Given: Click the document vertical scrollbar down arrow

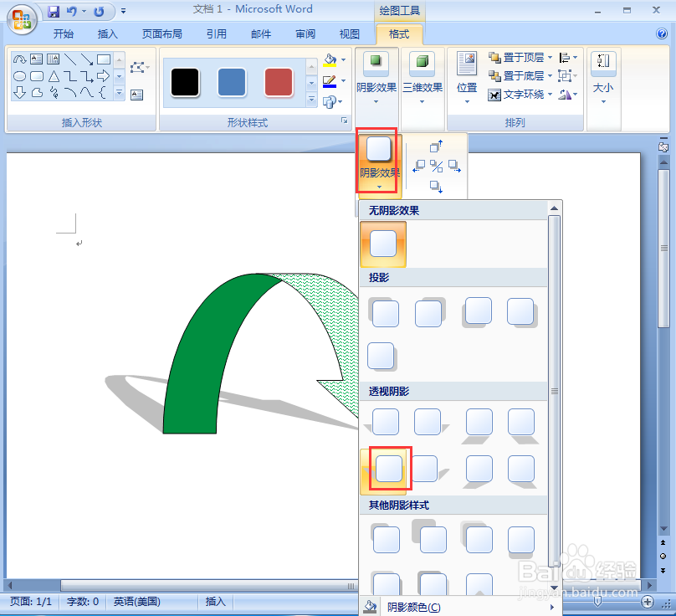Looking at the screenshot, I should [x=663, y=529].
